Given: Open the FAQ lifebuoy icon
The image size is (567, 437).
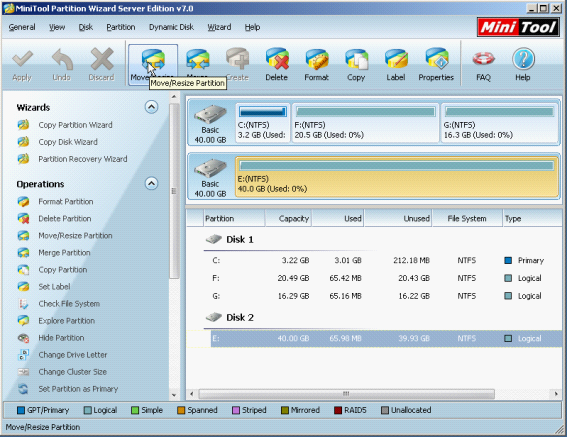Looking at the screenshot, I should (x=483, y=59).
